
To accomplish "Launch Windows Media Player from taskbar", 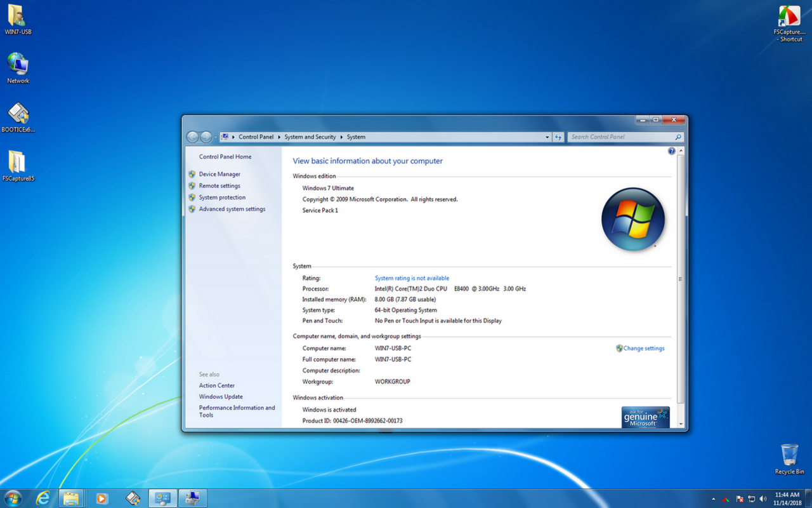I will click(101, 498).
